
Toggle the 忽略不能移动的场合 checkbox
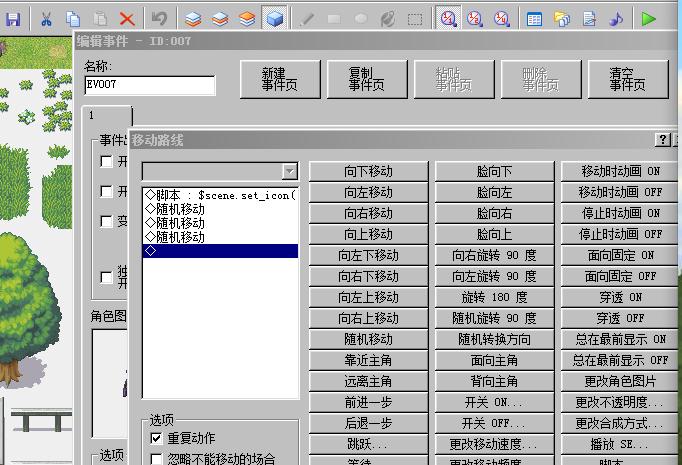pyautogui.click(x=156, y=459)
